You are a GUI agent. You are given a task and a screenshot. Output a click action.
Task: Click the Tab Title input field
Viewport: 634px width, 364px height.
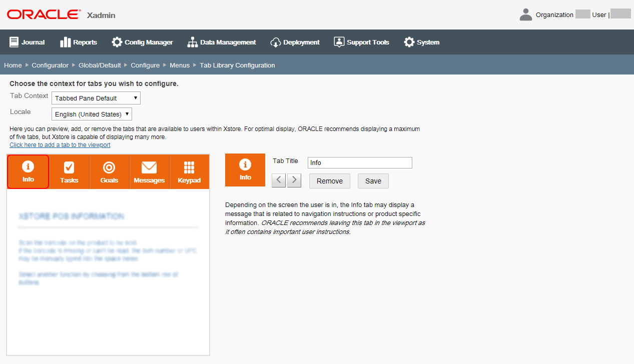pyautogui.click(x=360, y=162)
